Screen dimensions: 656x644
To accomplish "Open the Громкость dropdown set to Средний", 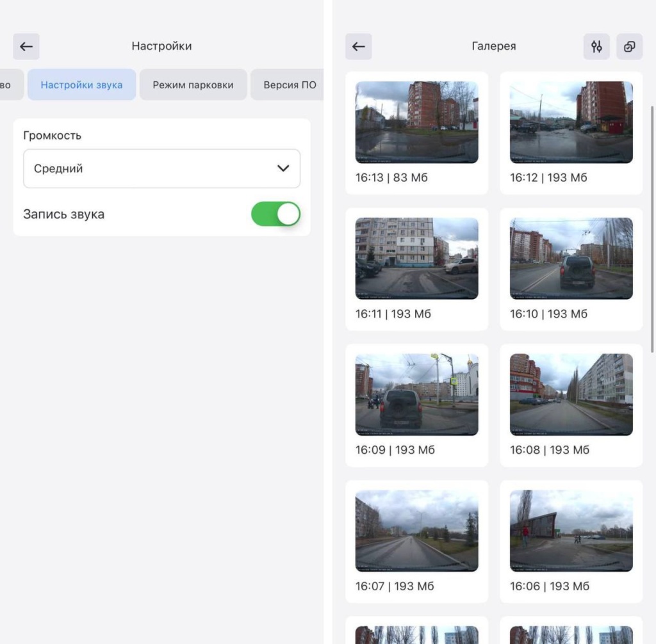I will click(x=161, y=169).
